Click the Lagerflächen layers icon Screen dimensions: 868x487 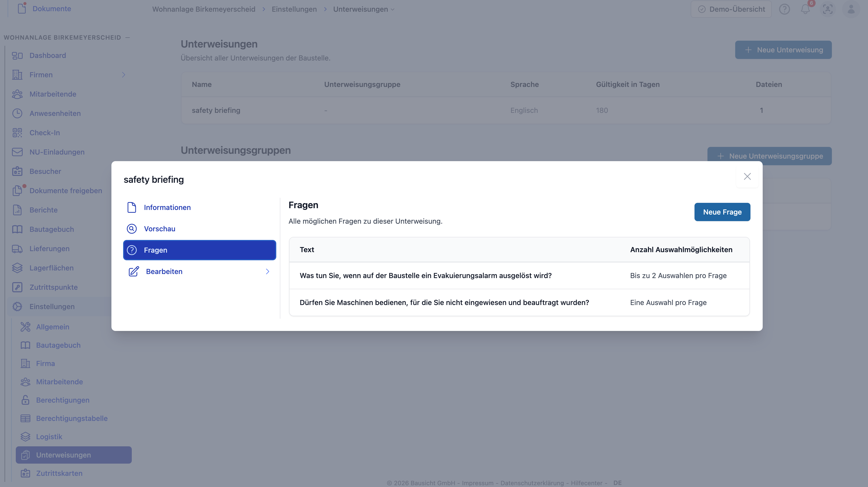pyautogui.click(x=17, y=268)
